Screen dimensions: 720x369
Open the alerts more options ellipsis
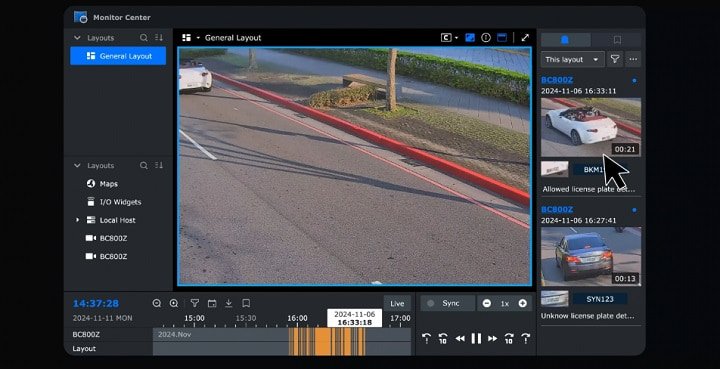(x=633, y=59)
